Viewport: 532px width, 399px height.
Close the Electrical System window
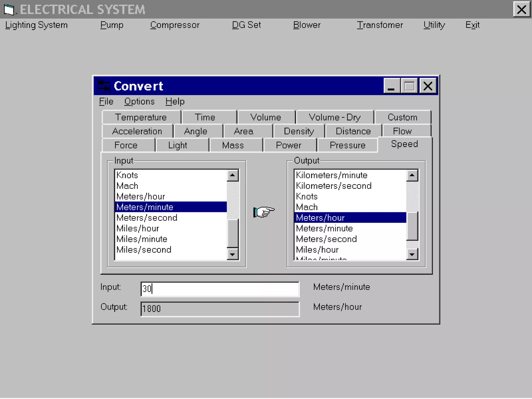[x=521, y=10]
